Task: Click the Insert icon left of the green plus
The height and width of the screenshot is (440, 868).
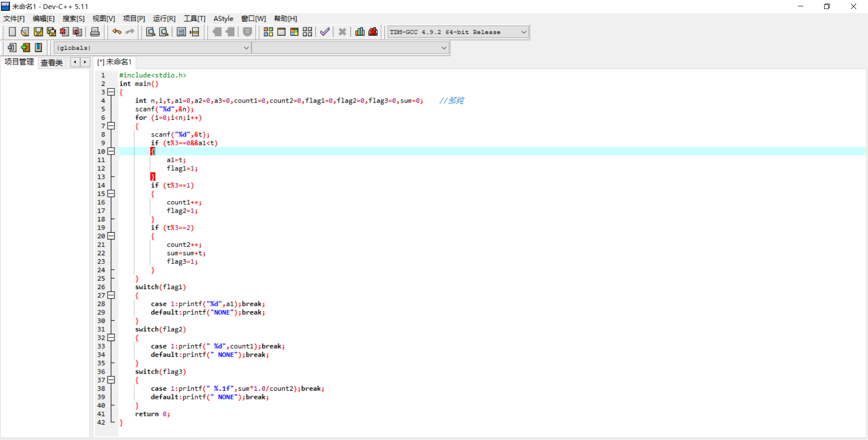Action: [12, 47]
